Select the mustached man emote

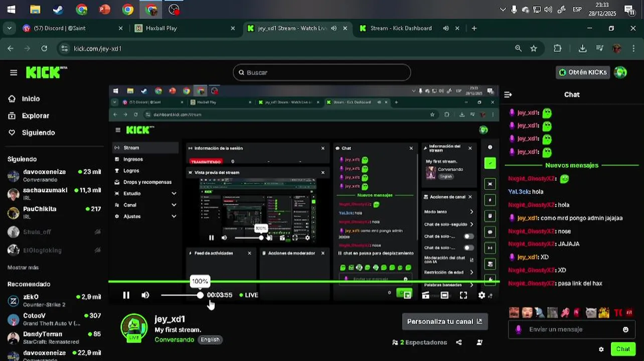click(514, 313)
